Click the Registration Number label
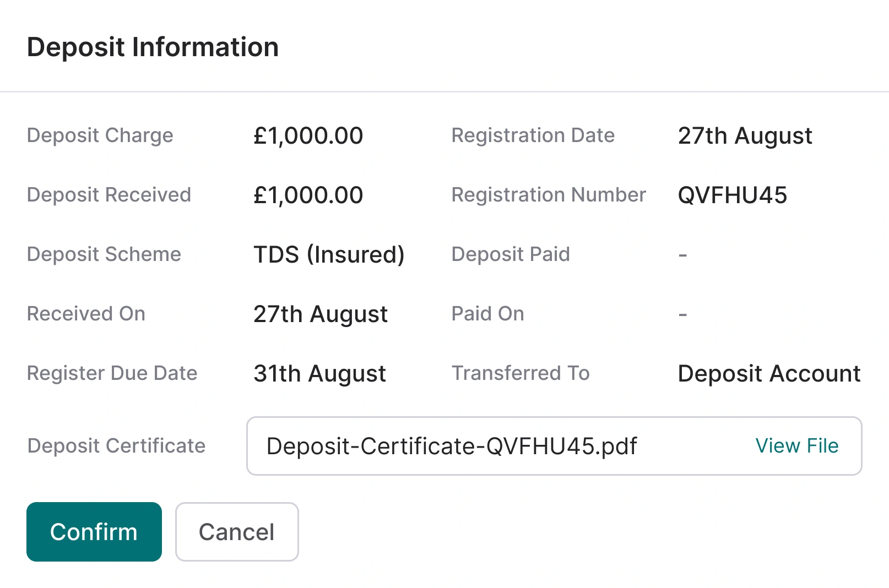 tap(548, 194)
